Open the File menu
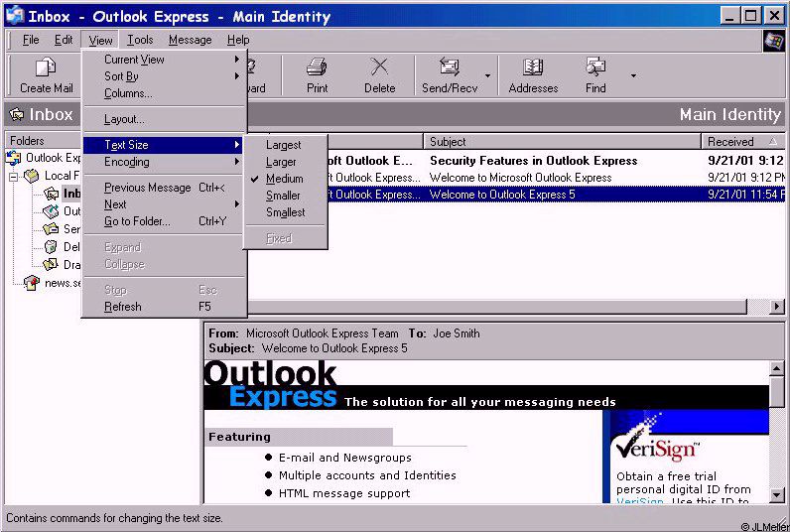The width and height of the screenshot is (790, 532). click(x=31, y=40)
